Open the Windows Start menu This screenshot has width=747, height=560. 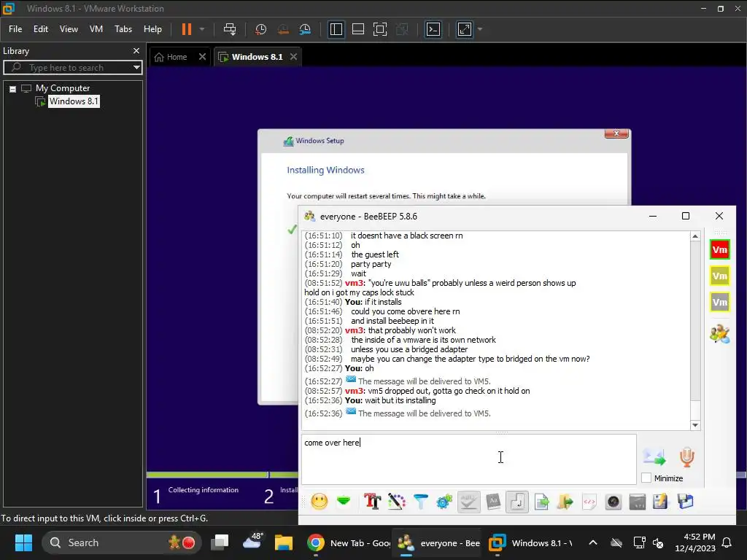pos(23,542)
